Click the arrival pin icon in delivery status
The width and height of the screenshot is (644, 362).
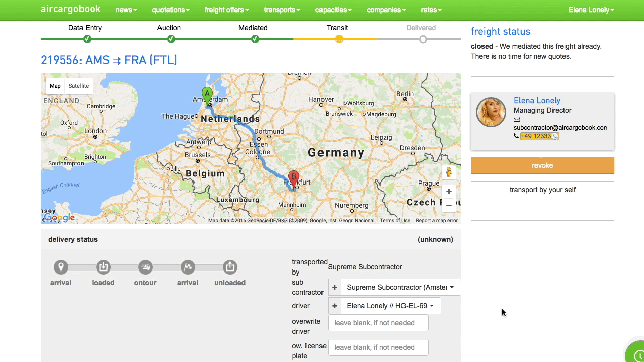(x=61, y=267)
